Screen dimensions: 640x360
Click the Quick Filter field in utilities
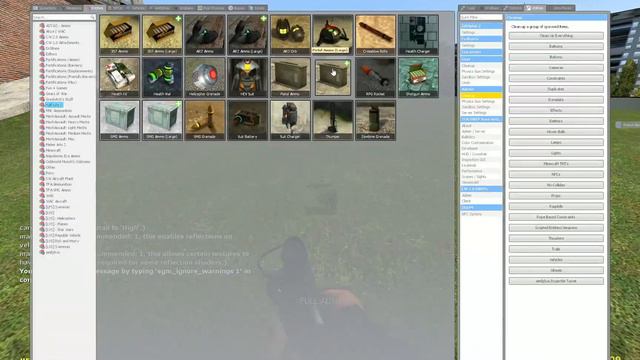(481, 18)
